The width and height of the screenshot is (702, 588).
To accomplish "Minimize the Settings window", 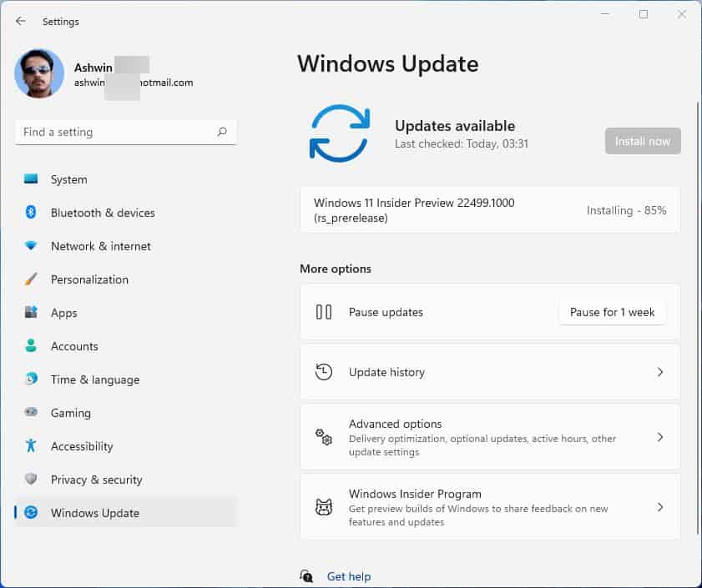I will point(605,14).
